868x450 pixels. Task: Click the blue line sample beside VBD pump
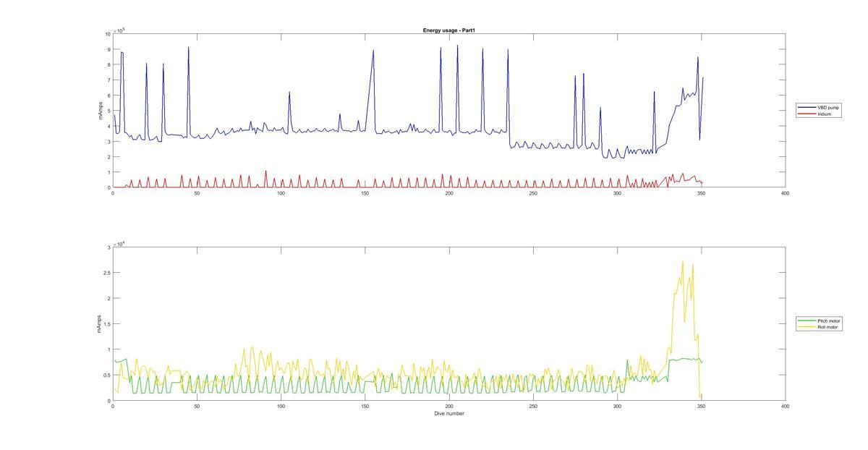click(807, 107)
